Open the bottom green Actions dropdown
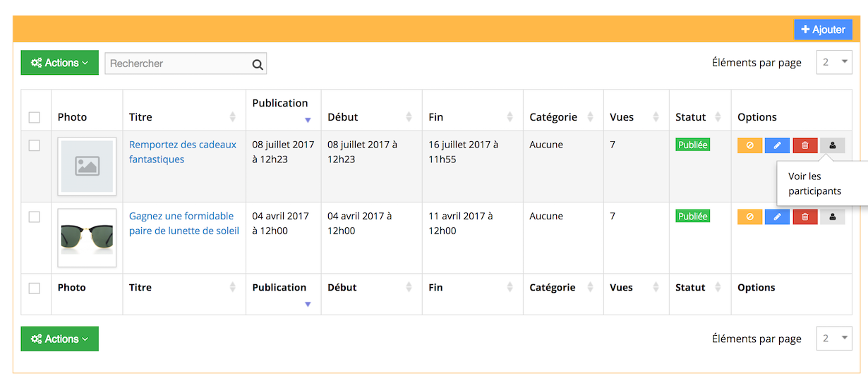Viewport: 868px width, 383px height. pos(60,339)
